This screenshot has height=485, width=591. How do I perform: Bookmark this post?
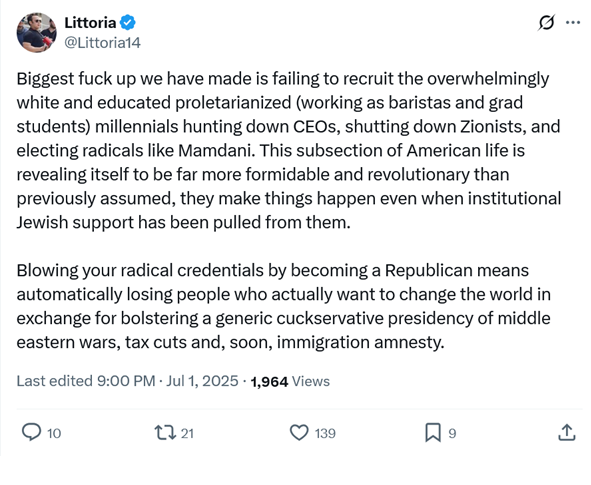433,433
